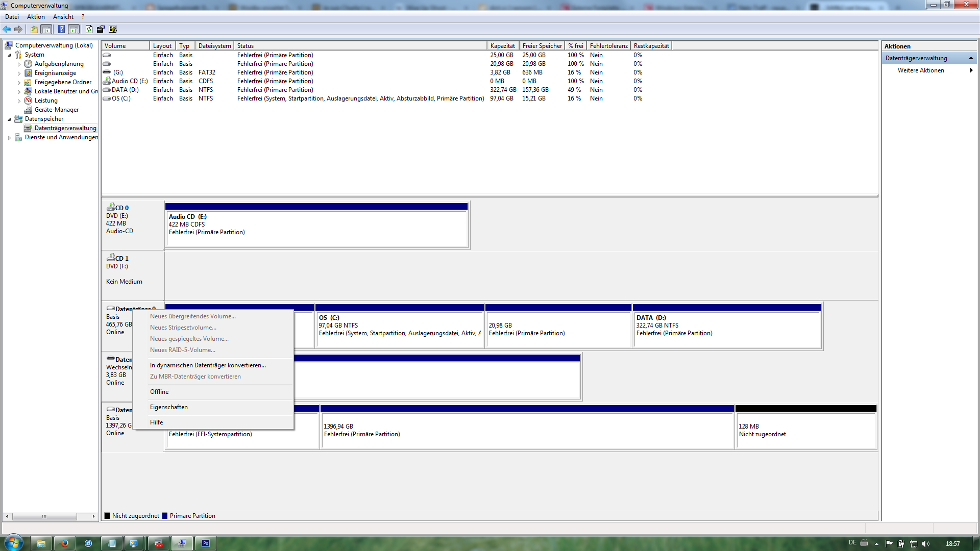
Task: Collapse the Datenträgerverwaltung actions section arrow
Action: 971,58
